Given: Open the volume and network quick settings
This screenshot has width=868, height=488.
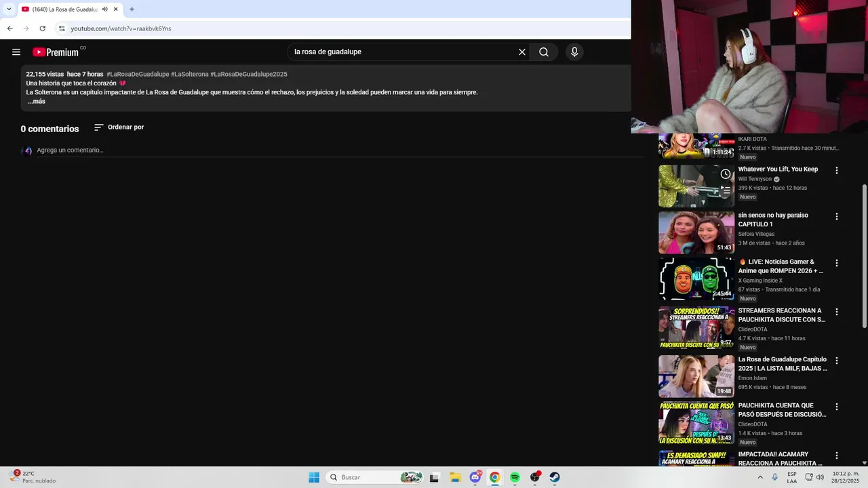Looking at the screenshot, I should [814, 477].
